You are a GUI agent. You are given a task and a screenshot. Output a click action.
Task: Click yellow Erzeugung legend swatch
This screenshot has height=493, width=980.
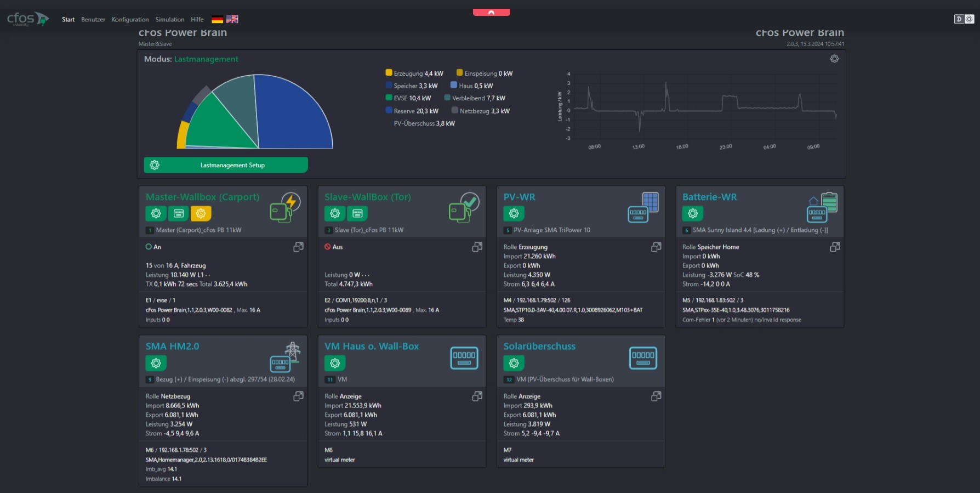click(389, 72)
